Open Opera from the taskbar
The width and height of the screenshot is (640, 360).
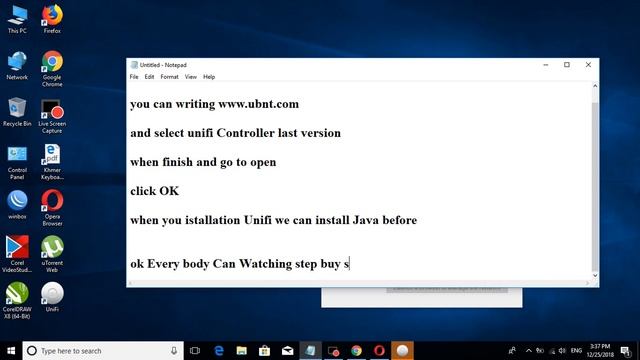(379, 351)
